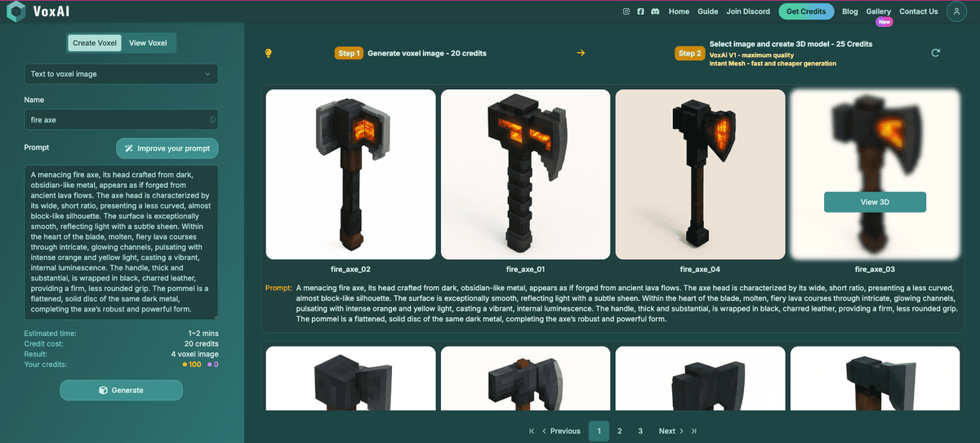Jump to first page using pagination icon

click(x=532, y=431)
